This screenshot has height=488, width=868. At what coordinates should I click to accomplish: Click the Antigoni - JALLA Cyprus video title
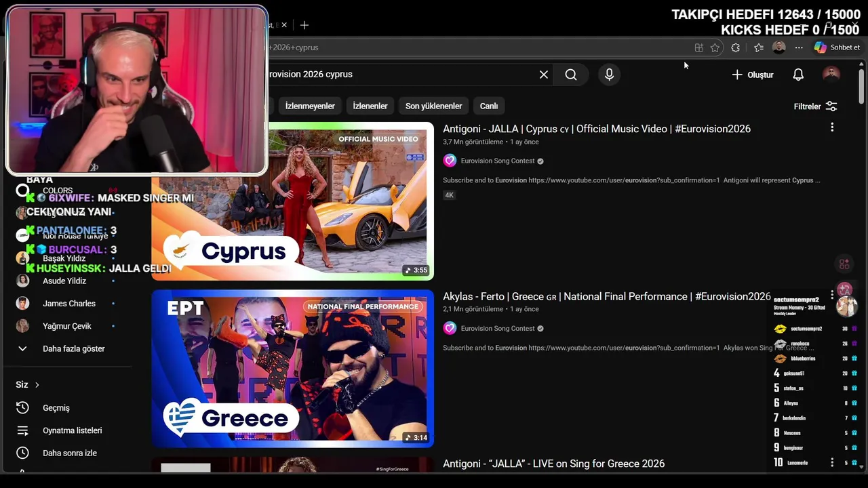point(597,129)
